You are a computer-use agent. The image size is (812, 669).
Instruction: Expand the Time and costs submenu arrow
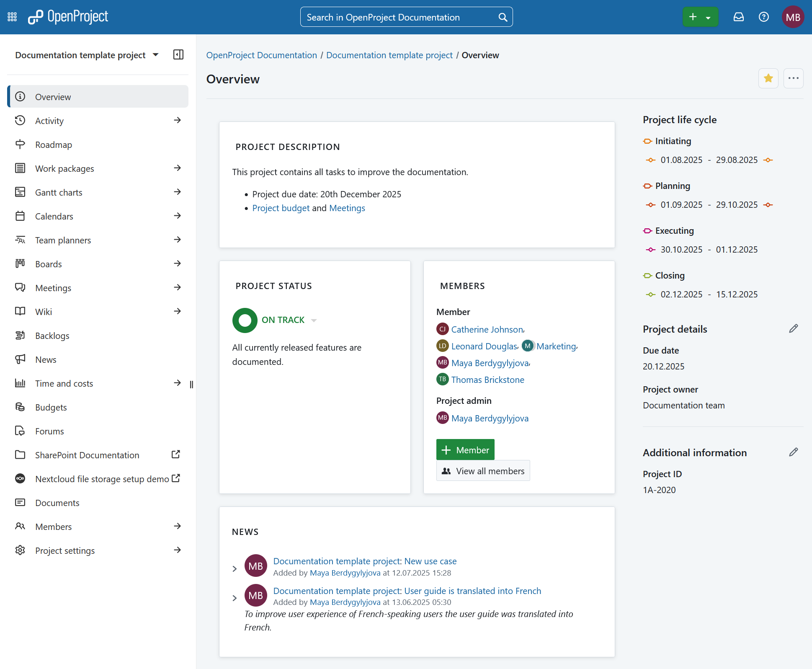(178, 383)
